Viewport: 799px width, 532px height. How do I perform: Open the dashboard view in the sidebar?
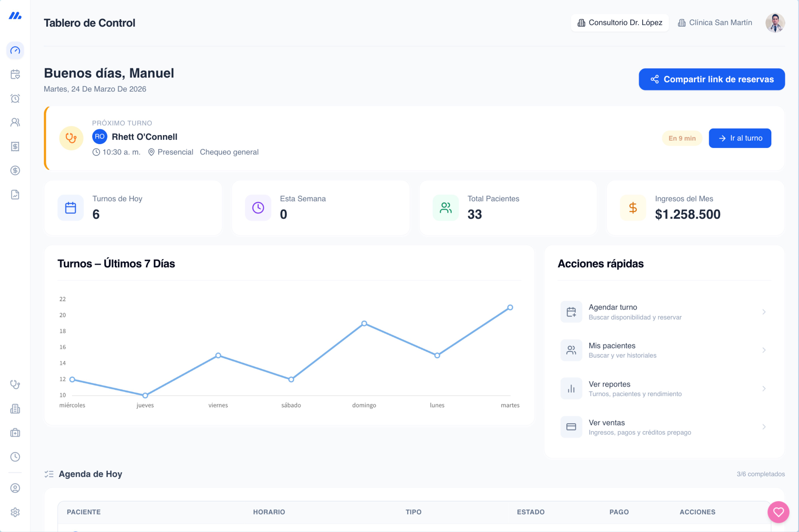click(15, 50)
